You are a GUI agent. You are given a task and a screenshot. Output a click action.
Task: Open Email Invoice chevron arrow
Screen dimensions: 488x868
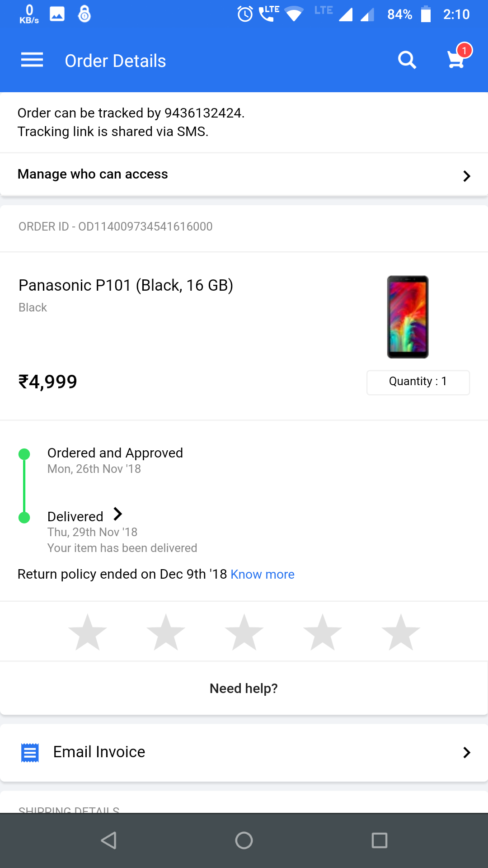(467, 753)
